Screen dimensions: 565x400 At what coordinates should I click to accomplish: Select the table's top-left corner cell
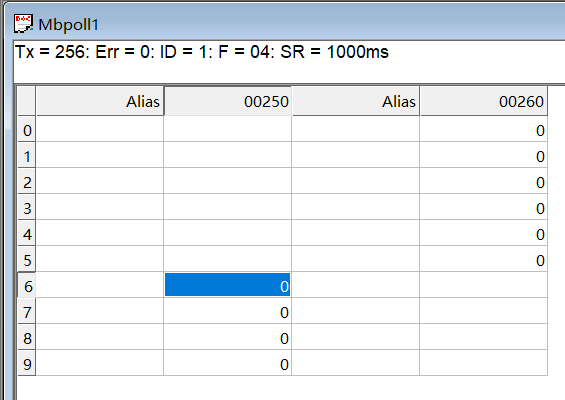(27, 101)
